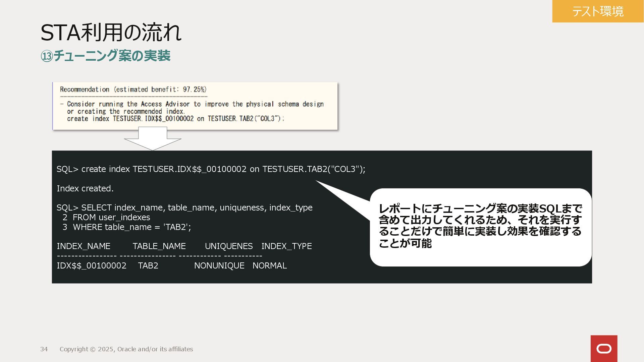The width and height of the screenshot is (644, 362).
Task: Click the IDX$$_00100002 result value
Action: tap(92, 265)
